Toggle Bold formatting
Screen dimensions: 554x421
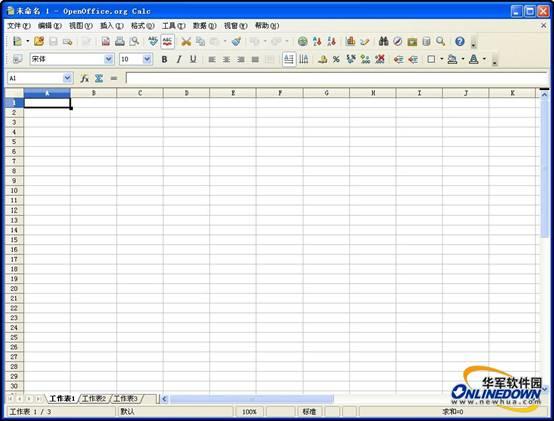[x=164, y=59]
